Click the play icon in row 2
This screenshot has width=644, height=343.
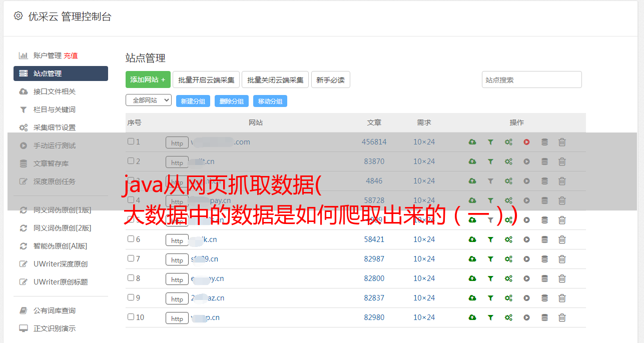(x=526, y=161)
